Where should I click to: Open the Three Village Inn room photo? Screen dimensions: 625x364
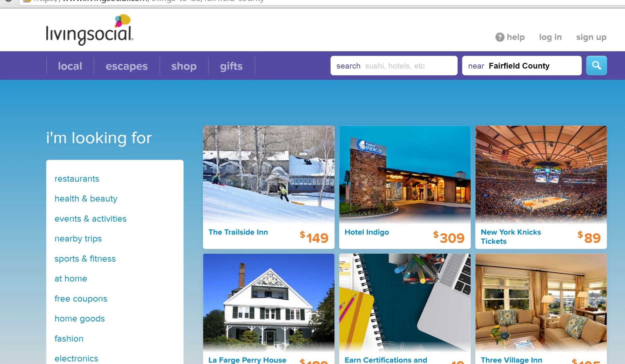pyautogui.click(x=541, y=302)
